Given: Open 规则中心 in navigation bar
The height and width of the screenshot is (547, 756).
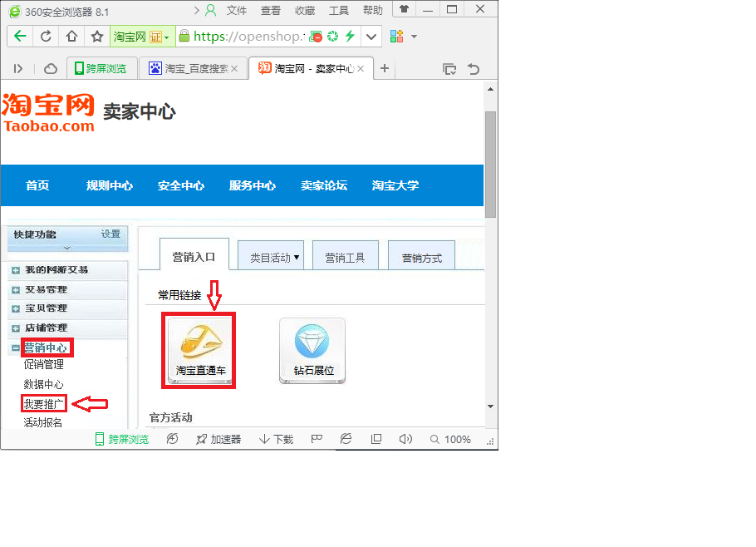Looking at the screenshot, I should (x=110, y=185).
